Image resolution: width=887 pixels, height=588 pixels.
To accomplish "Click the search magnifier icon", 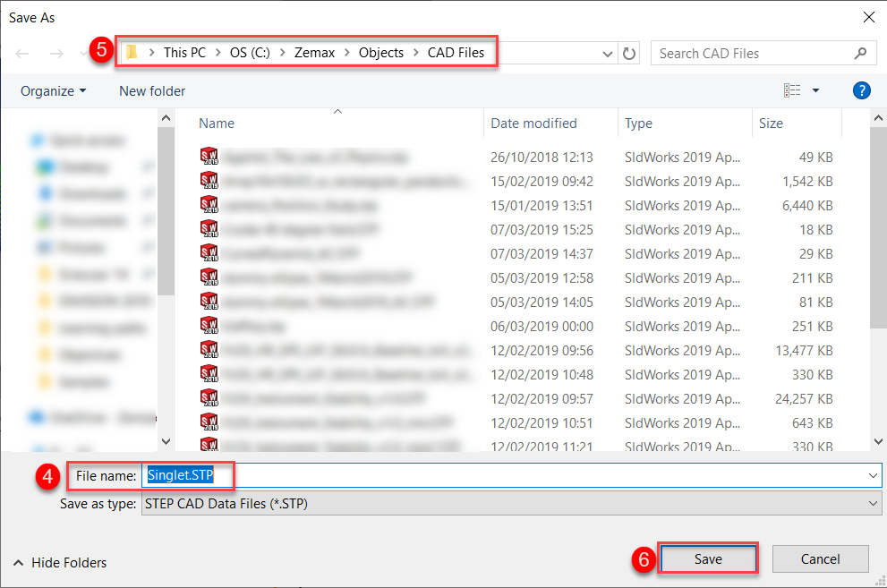I will tap(860, 53).
